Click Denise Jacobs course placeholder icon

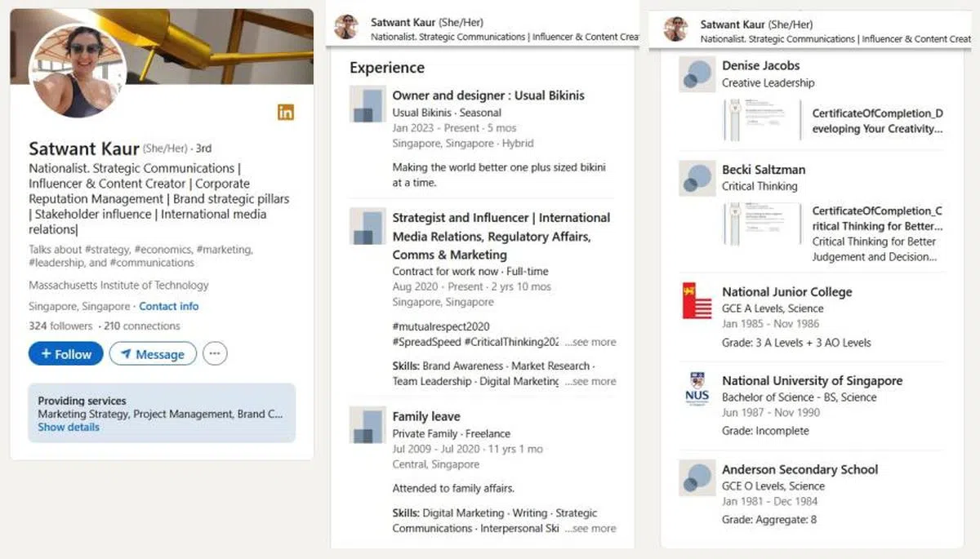(x=697, y=74)
